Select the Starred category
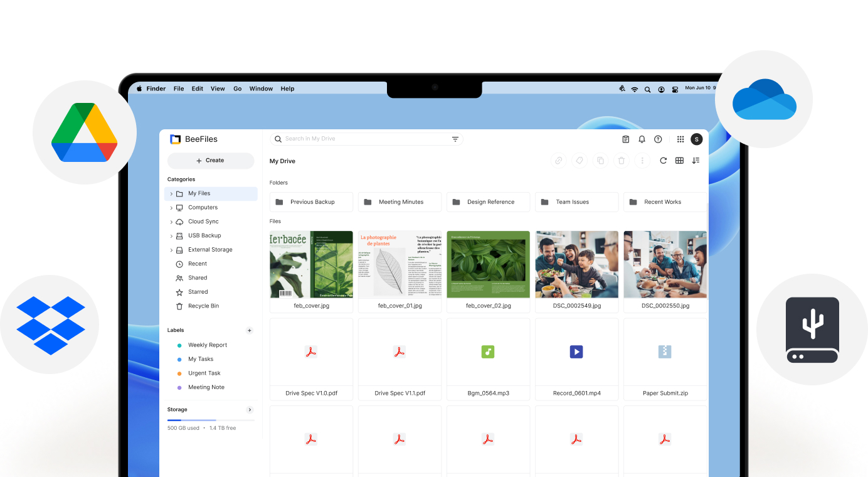 [197, 291]
